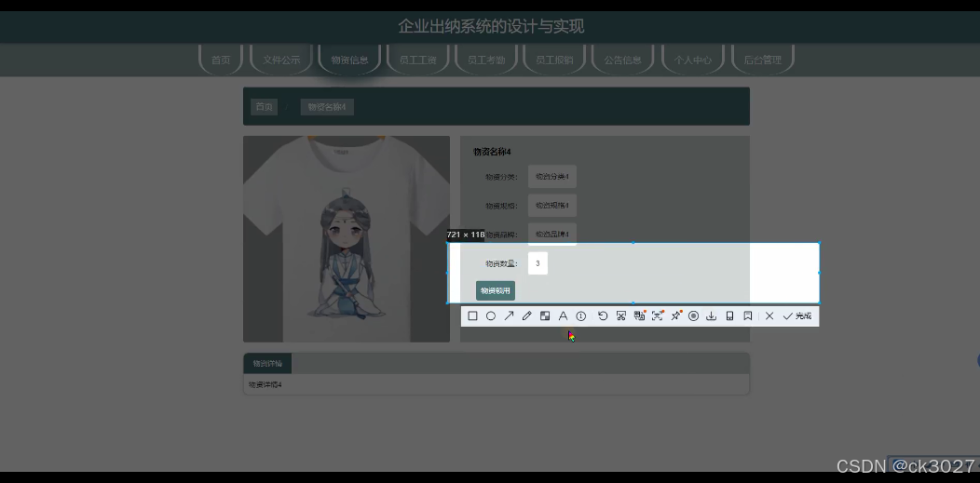The image size is (980, 483).
Task: Select the text annotation tool (A)
Action: pyautogui.click(x=563, y=315)
